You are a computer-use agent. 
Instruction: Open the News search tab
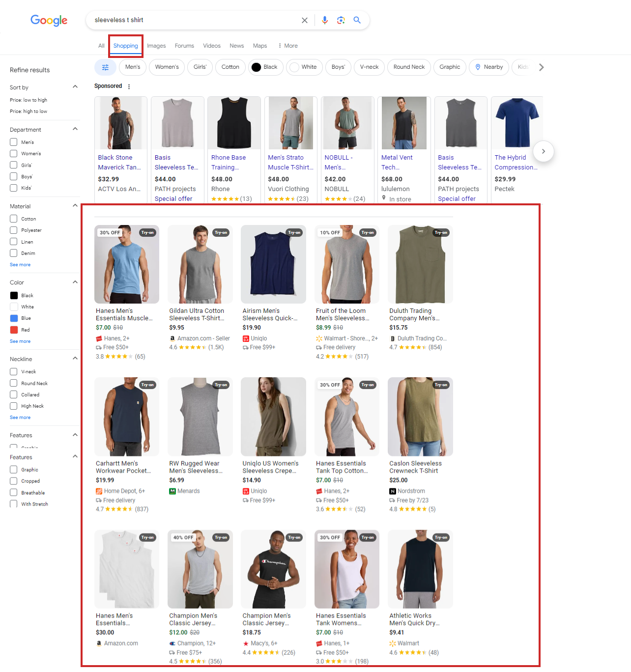click(x=236, y=46)
